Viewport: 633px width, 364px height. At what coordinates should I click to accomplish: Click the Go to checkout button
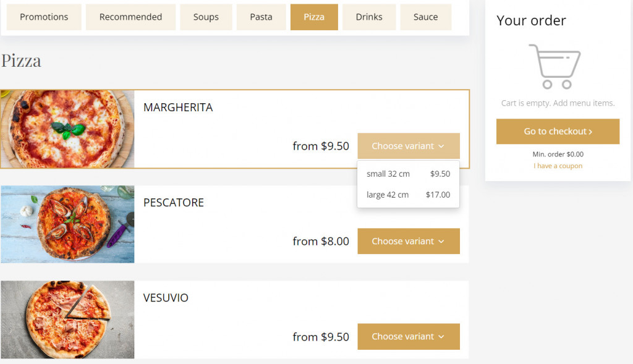pos(558,132)
